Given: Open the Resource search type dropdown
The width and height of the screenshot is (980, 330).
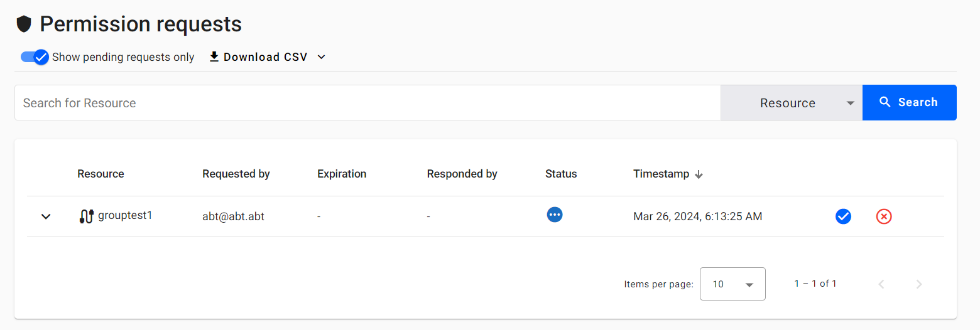Looking at the screenshot, I should [792, 103].
